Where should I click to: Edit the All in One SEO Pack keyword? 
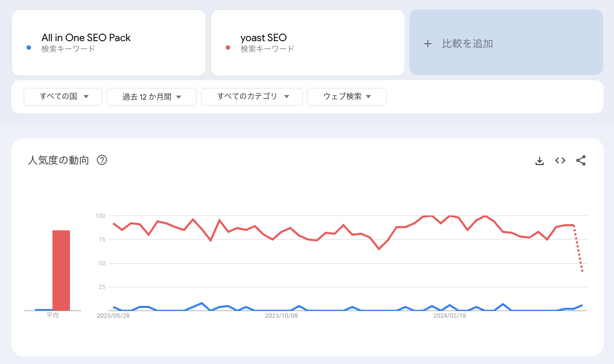tap(86, 38)
